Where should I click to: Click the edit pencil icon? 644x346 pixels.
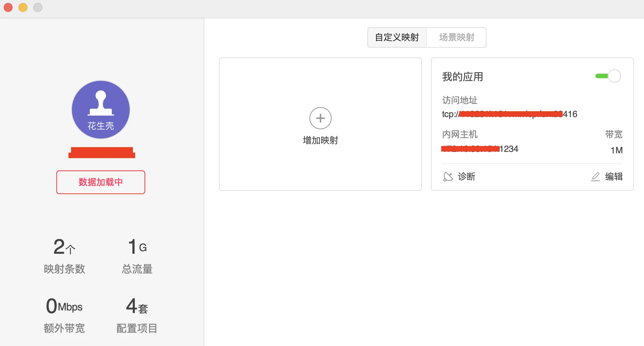[595, 177]
